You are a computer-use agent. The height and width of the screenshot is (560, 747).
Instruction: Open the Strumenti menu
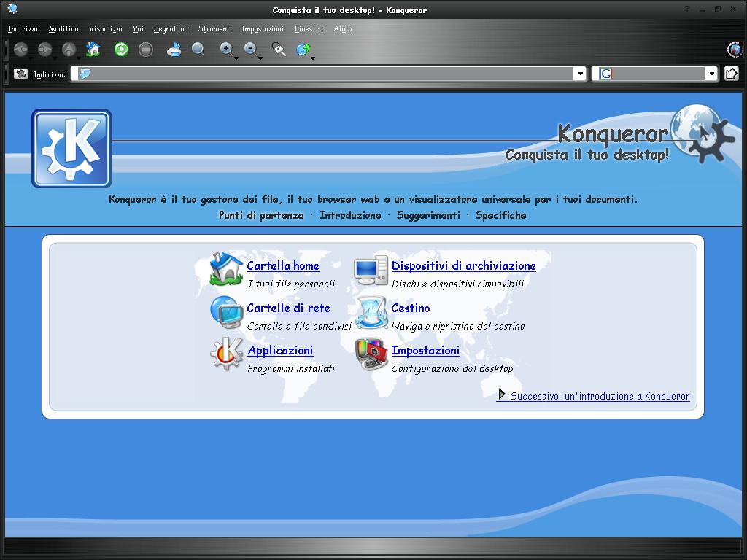pyautogui.click(x=215, y=29)
